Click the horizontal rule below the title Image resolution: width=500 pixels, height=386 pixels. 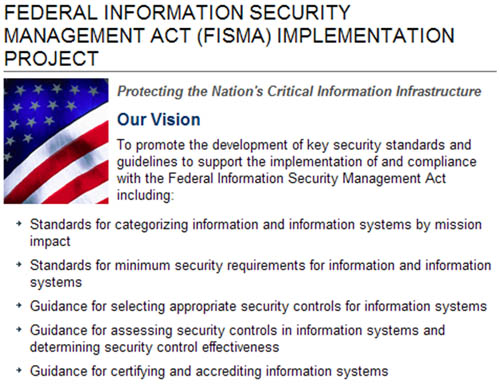tap(250, 71)
